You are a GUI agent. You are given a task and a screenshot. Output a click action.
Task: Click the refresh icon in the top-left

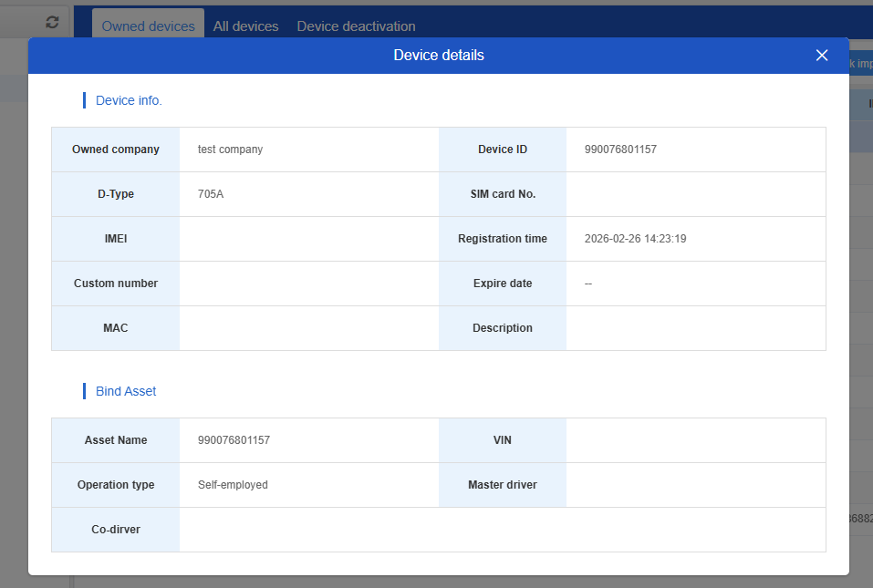(52, 22)
